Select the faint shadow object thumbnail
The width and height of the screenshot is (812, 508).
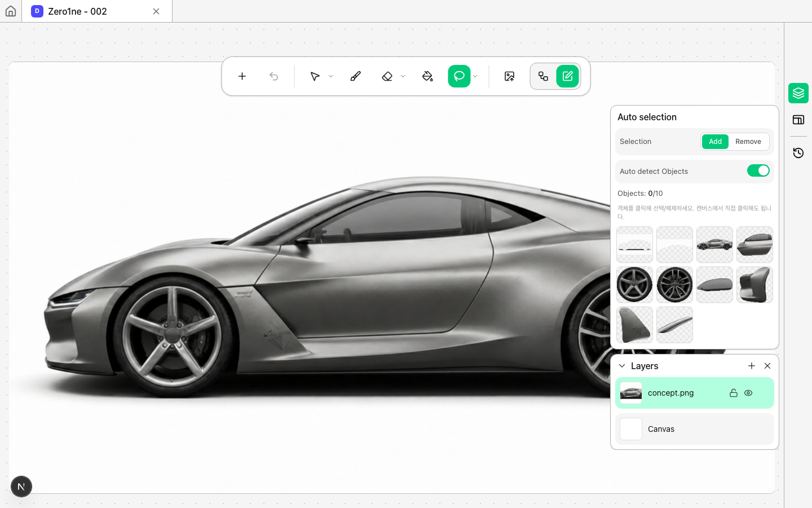(674, 244)
